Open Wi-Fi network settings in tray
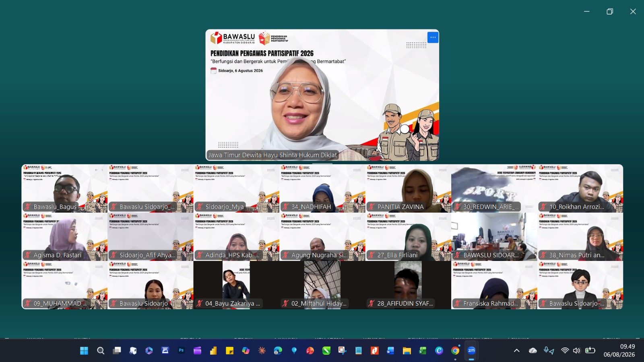 [565, 351]
